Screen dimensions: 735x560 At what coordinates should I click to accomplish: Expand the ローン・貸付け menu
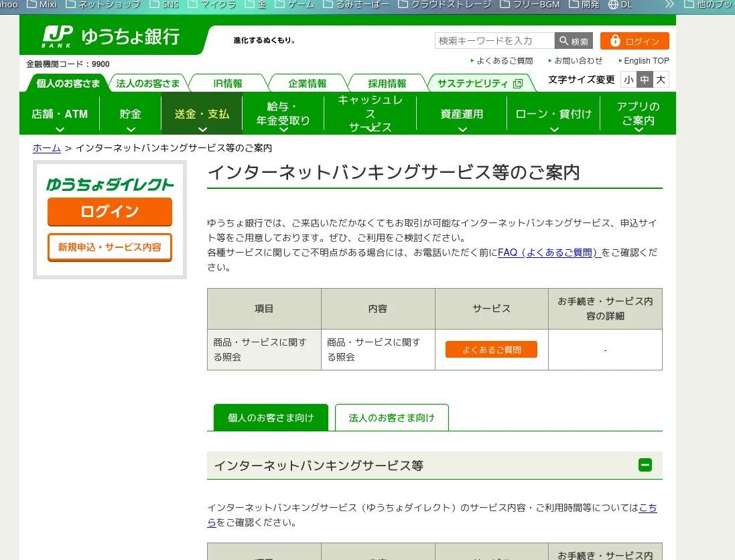(x=553, y=115)
